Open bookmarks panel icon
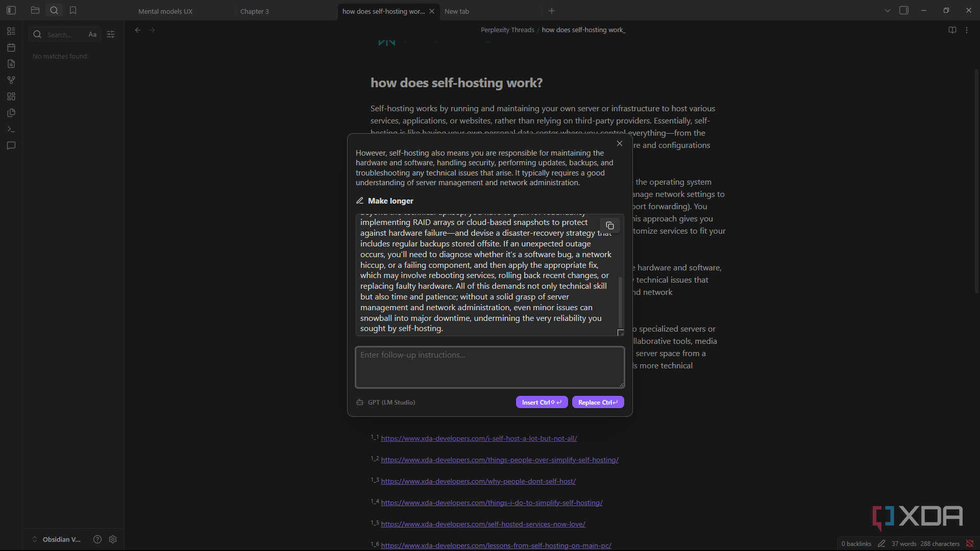Image resolution: width=980 pixels, height=551 pixels. tap(73, 10)
